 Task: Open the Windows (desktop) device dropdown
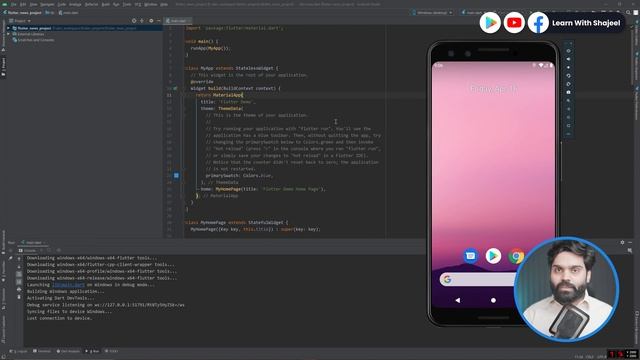click(432, 13)
